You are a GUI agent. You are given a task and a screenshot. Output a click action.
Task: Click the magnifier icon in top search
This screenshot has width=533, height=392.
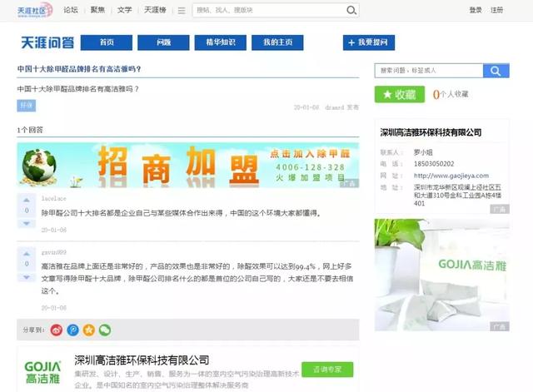pyautogui.click(x=351, y=11)
